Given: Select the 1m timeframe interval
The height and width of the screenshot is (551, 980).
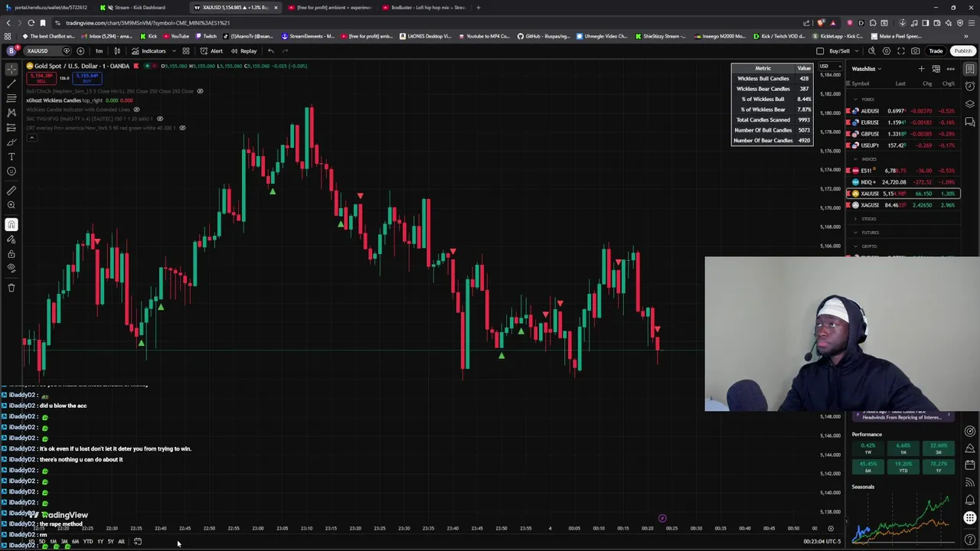Looking at the screenshot, I should click(x=99, y=51).
